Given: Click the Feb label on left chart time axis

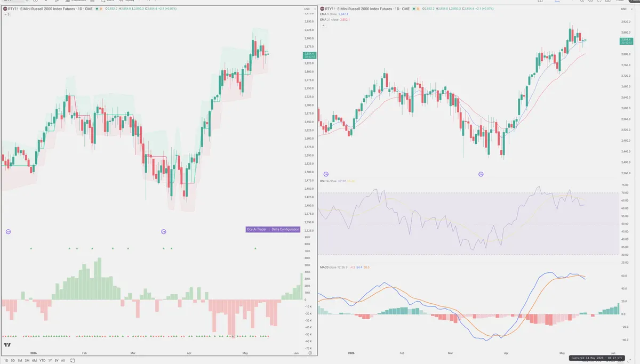Looking at the screenshot, I should [x=84, y=353].
